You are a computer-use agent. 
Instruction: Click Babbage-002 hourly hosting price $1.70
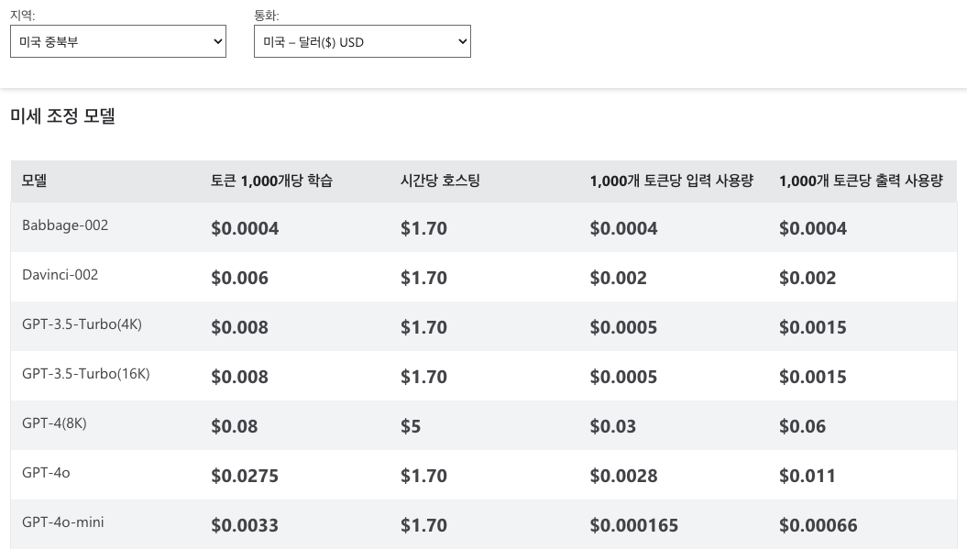(x=423, y=228)
